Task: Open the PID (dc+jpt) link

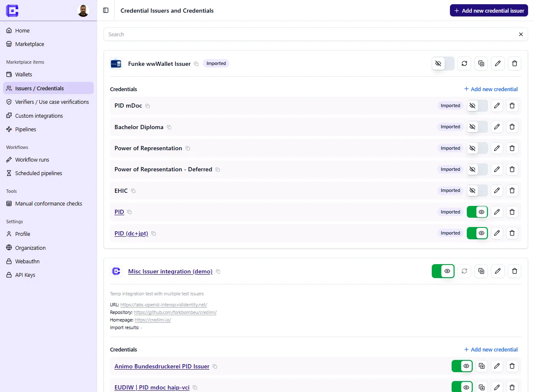Action: [131, 233]
